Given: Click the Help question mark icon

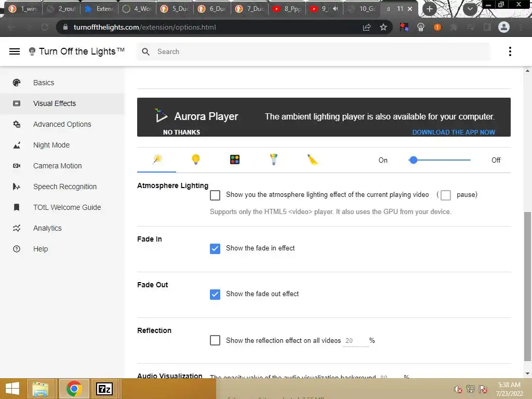Looking at the screenshot, I should pos(16,249).
